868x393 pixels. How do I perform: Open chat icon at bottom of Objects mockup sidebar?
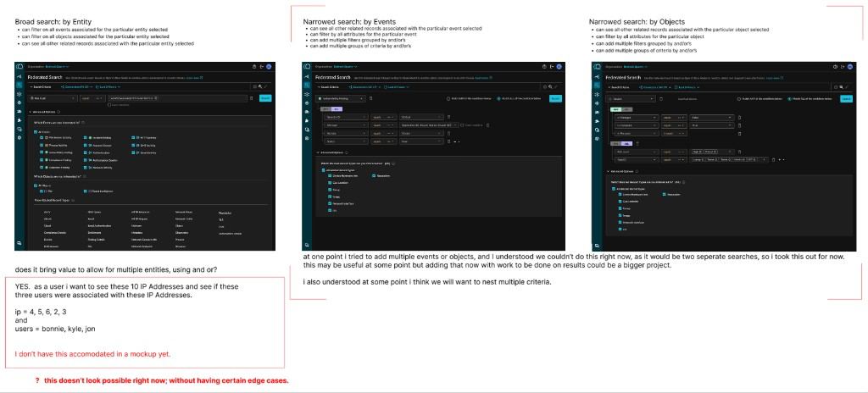click(598, 246)
